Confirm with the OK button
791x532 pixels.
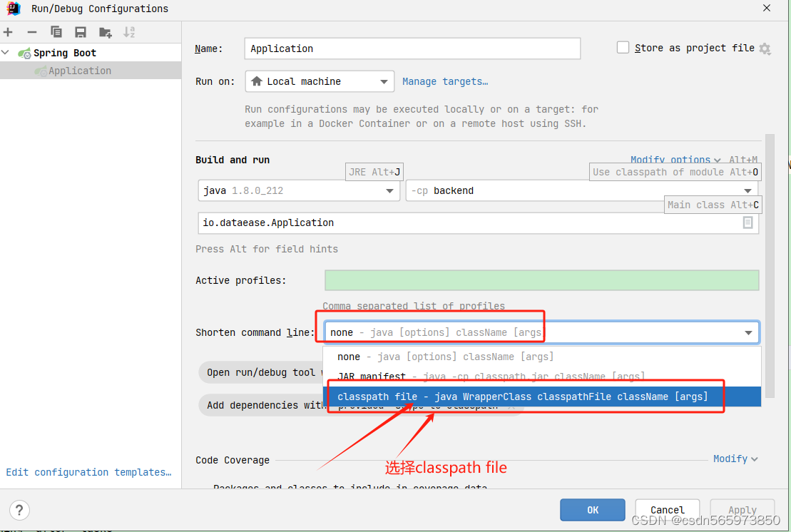coord(593,510)
